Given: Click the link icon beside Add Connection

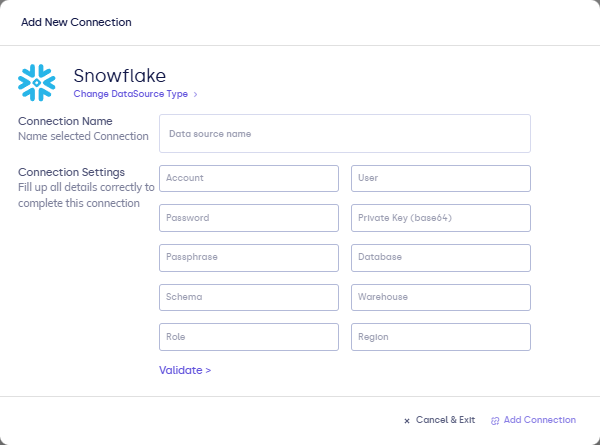Looking at the screenshot, I should tap(495, 421).
